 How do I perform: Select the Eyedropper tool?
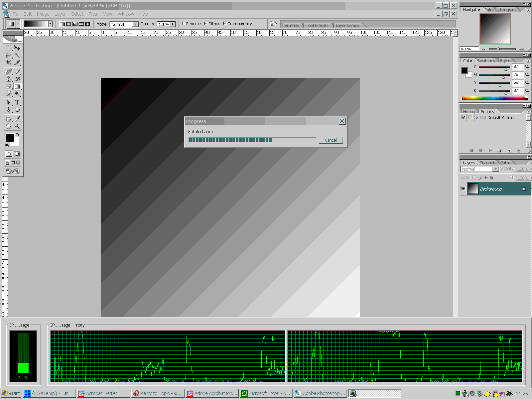tap(17, 119)
